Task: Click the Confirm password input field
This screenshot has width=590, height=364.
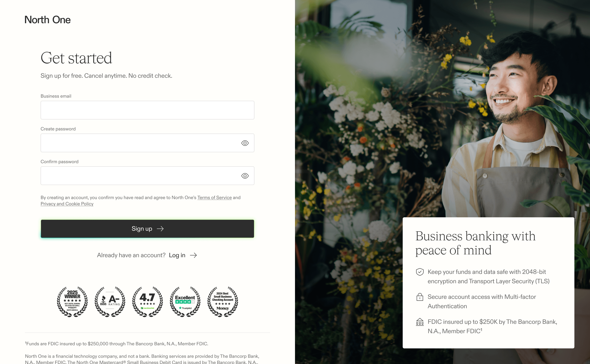Action: (147, 176)
